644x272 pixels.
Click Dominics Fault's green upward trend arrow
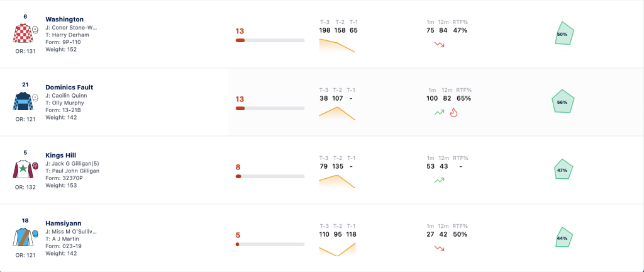(440, 111)
